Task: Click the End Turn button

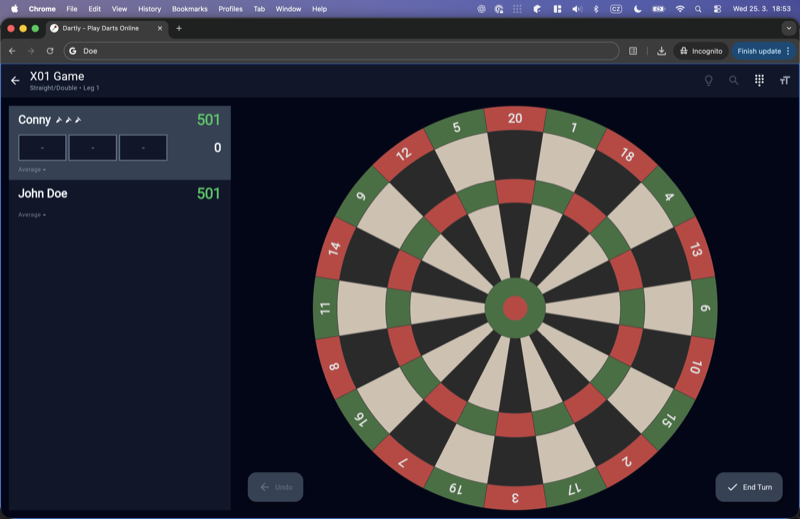Action: pyautogui.click(x=749, y=487)
